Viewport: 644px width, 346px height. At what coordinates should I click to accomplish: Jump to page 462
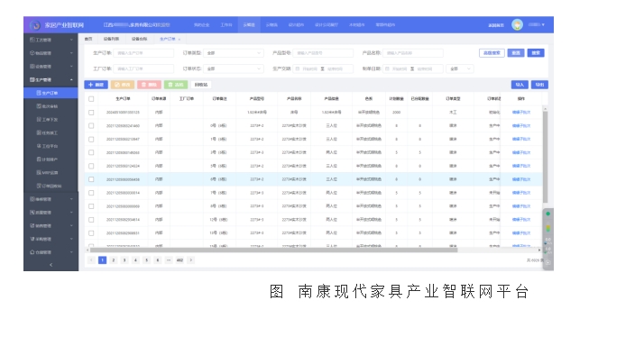tap(179, 259)
